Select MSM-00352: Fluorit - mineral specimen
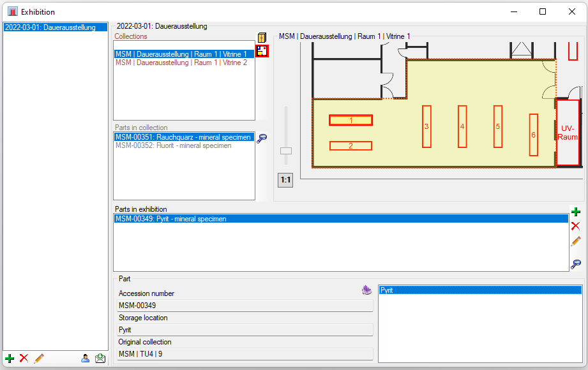The width and height of the screenshot is (588, 370). 184,145
